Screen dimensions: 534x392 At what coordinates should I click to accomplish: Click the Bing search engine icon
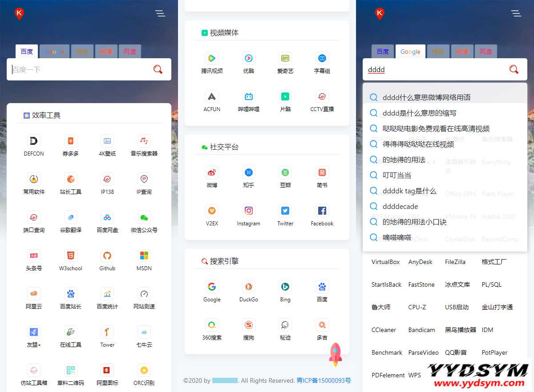(x=285, y=287)
